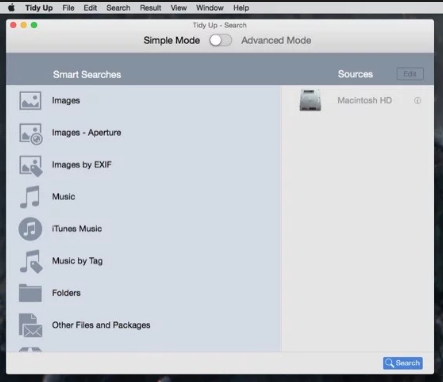This screenshot has width=443, height=382.
Task: Open the Apple menu
Action: point(11,7)
